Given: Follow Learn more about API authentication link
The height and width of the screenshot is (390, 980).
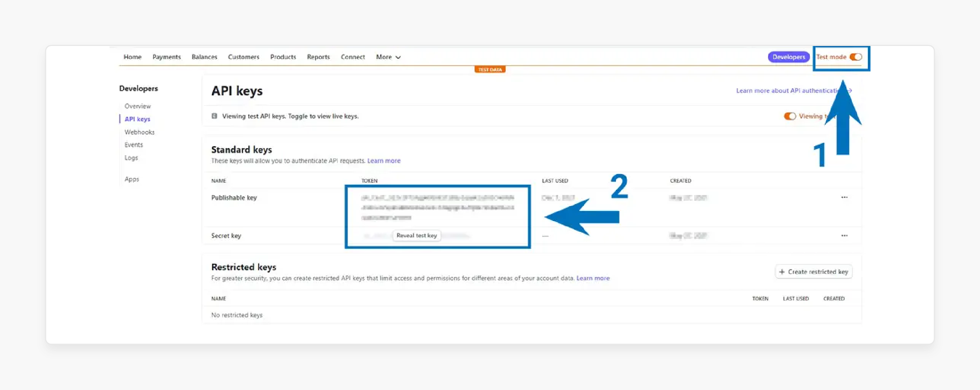Looking at the screenshot, I should (794, 91).
